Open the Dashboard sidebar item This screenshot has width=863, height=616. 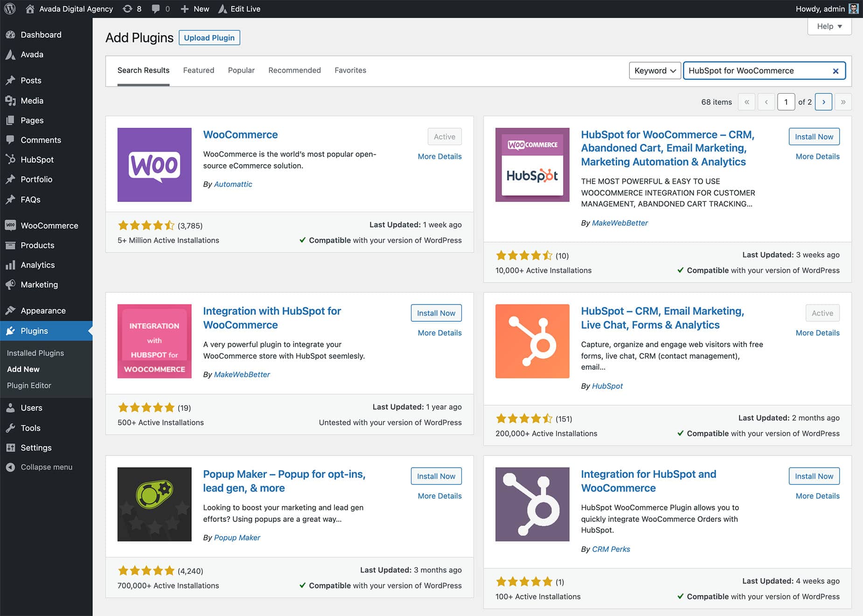(46, 35)
